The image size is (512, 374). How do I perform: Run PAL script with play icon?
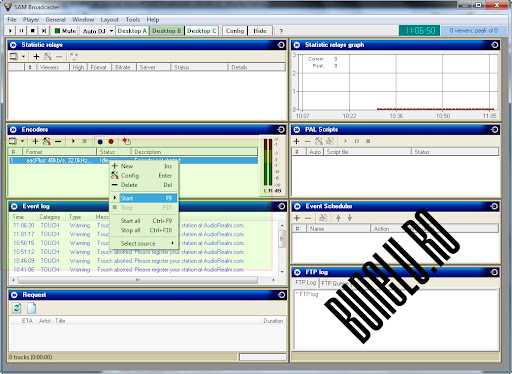(x=345, y=141)
